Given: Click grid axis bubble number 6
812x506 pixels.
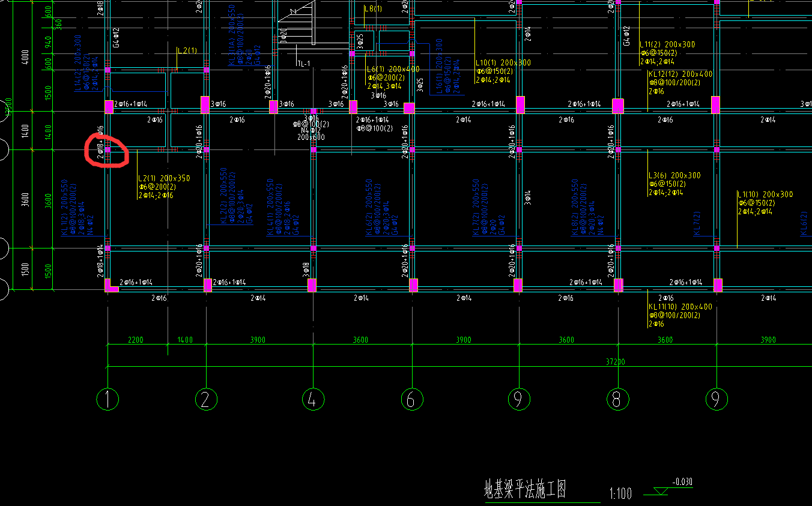Looking at the screenshot, I should coord(412,399).
